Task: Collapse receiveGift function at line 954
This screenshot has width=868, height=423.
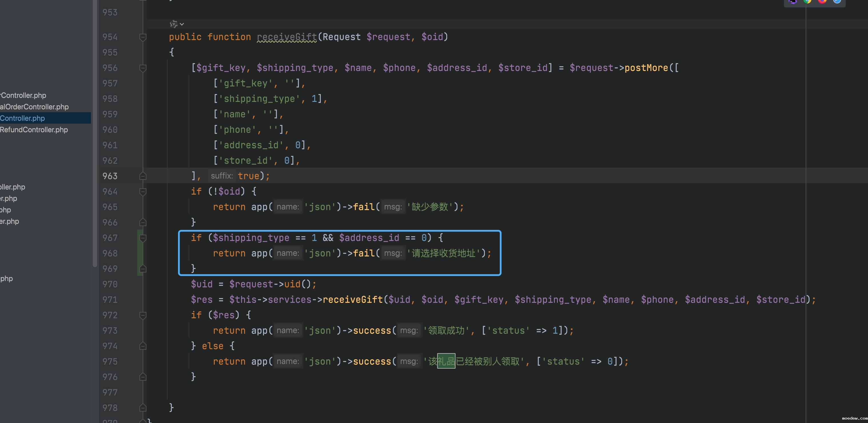Action: pyautogui.click(x=143, y=37)
